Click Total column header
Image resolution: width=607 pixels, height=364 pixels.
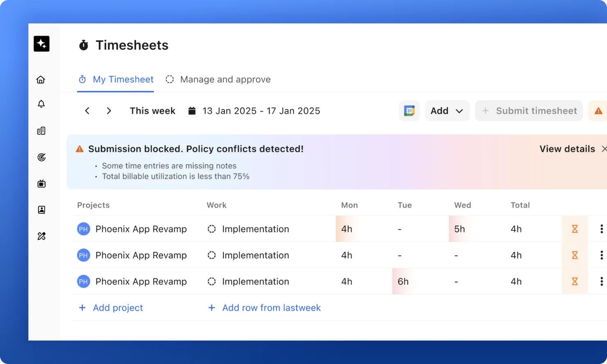pyautogui.click(x=520, y=205)
